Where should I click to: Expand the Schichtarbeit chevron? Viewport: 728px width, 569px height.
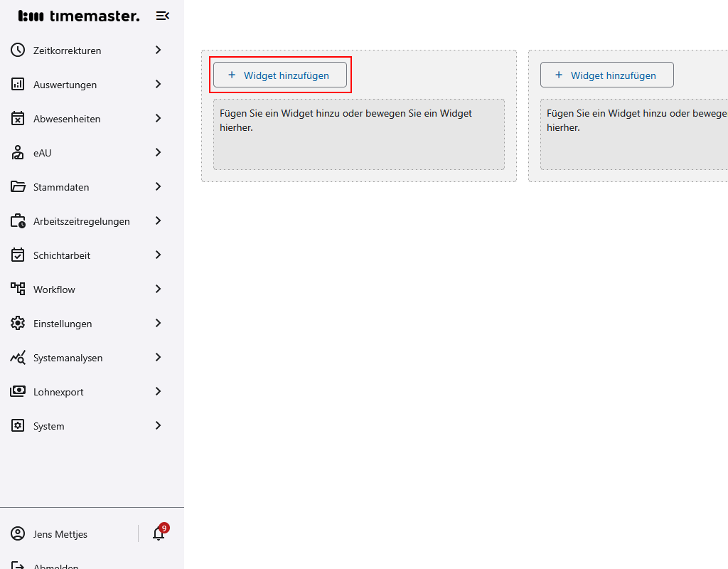click(159, 255)
